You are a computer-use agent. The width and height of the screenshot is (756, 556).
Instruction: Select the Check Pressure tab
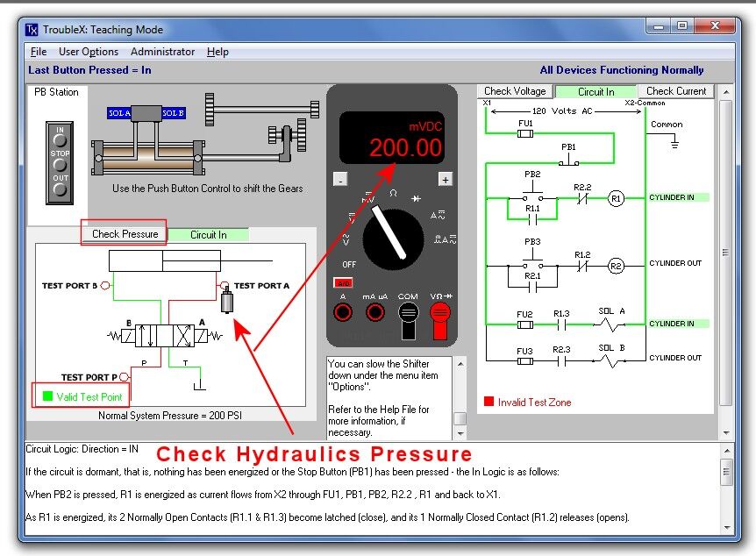tap(125, 234)
